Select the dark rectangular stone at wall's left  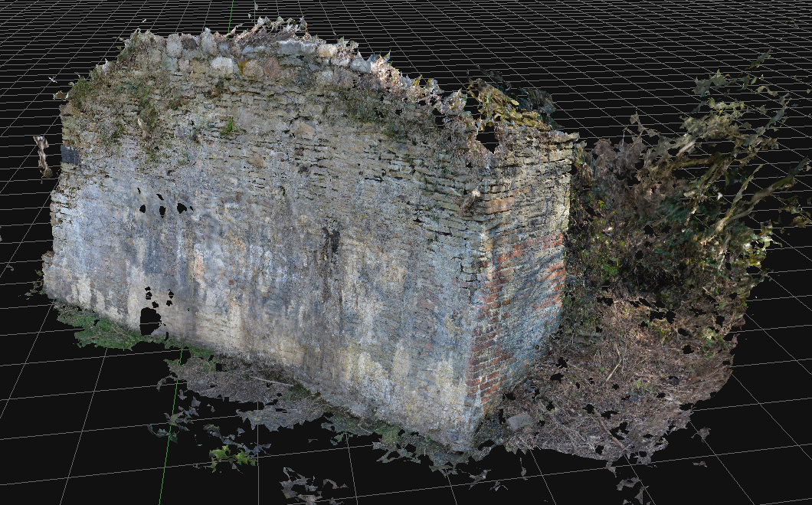click(x=70, y=156)
